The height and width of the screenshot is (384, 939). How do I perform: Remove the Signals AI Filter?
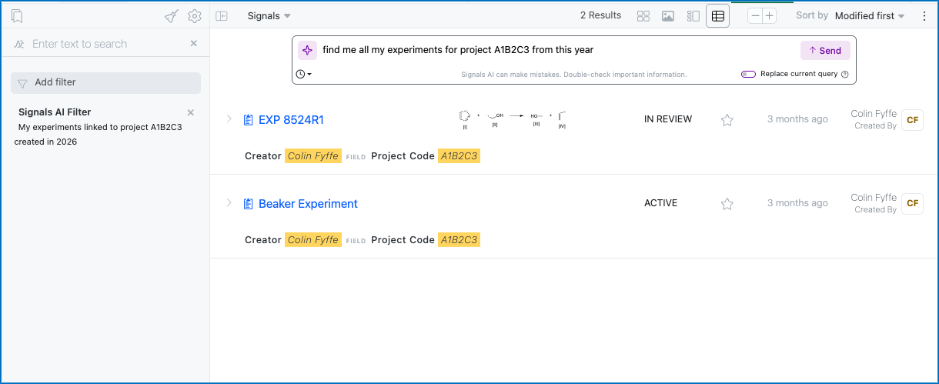[x=190, y=113]
